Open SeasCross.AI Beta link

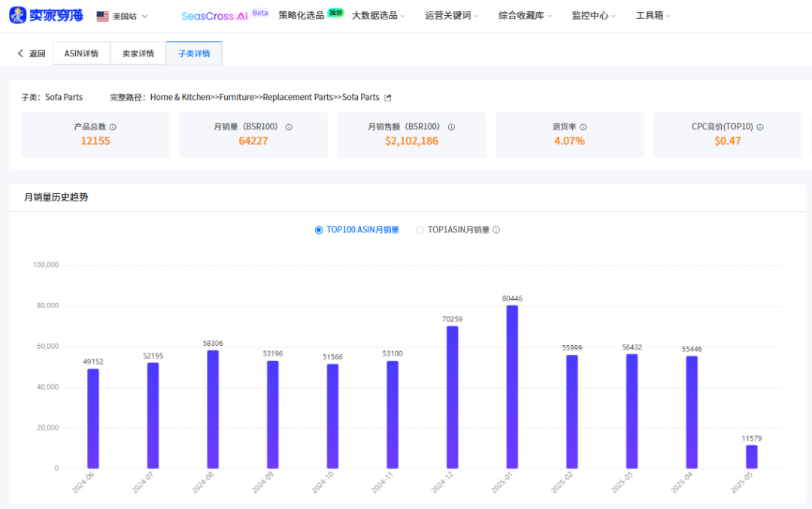point(224,16)
